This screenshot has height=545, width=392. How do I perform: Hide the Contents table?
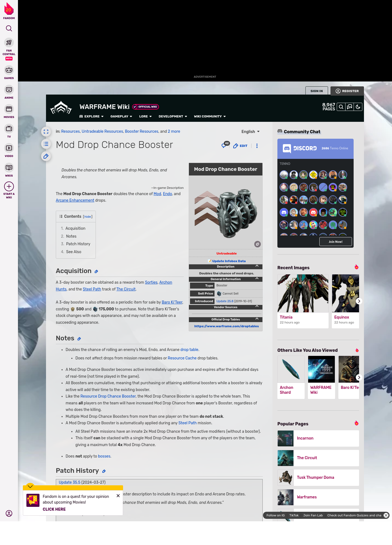(x=88, y=217)
